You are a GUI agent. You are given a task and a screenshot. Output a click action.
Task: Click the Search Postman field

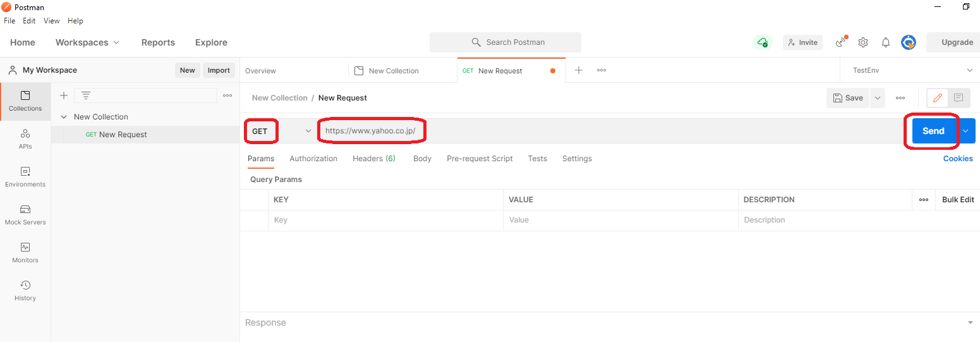click(x=505, y=42)
